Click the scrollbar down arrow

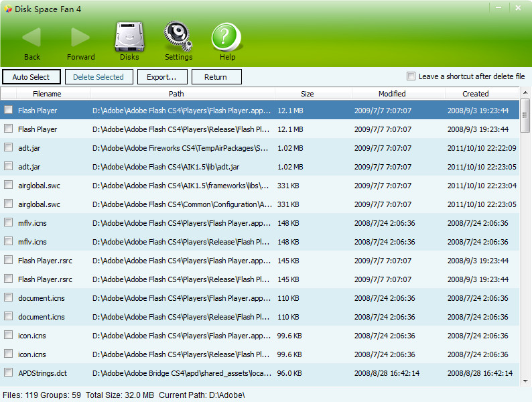[525, 381]
